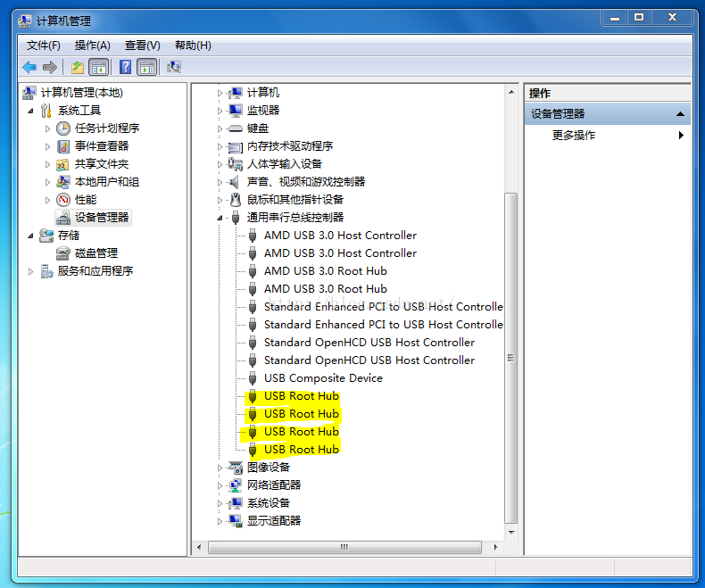Click the mouse icon for 鼠标和其他指针设备
This screenshot has width=705, height=588.
click(236, 200)
